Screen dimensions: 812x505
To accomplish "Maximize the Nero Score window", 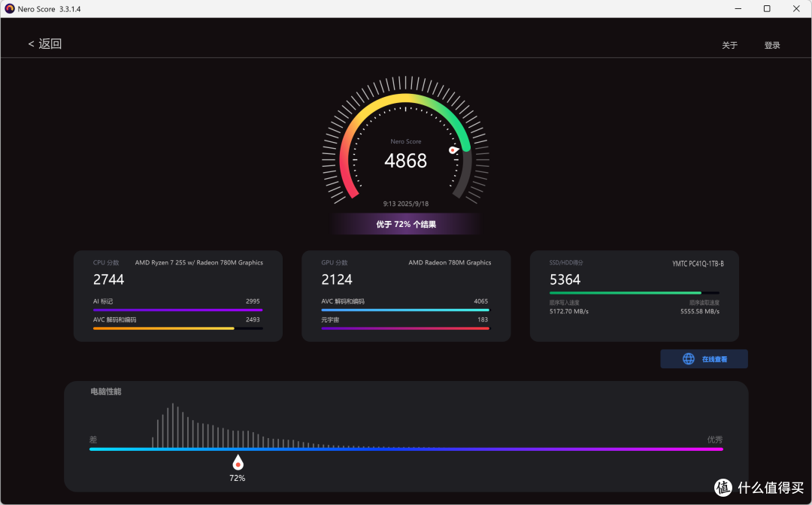I will (x=767, y=9).
